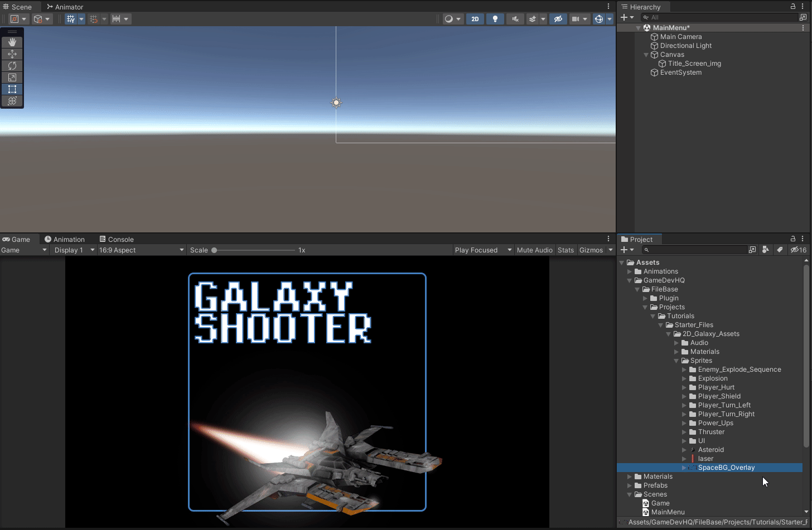The width and height of the screenshot is (812, 530).
Task: Switch to the Animator tab
Action: [65, 7]
